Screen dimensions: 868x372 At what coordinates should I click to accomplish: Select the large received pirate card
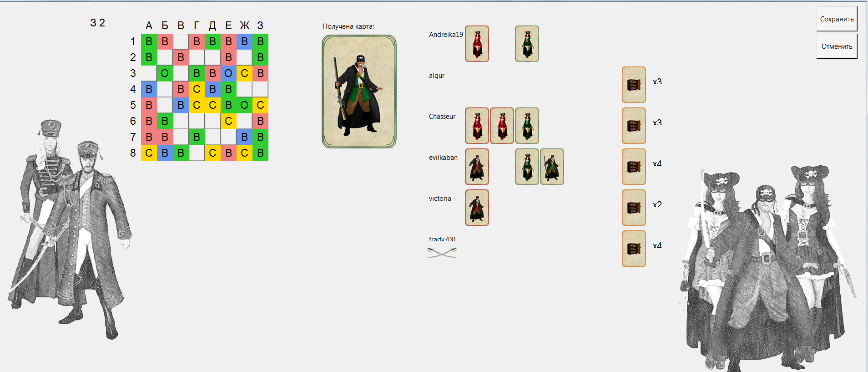point(359,92)
